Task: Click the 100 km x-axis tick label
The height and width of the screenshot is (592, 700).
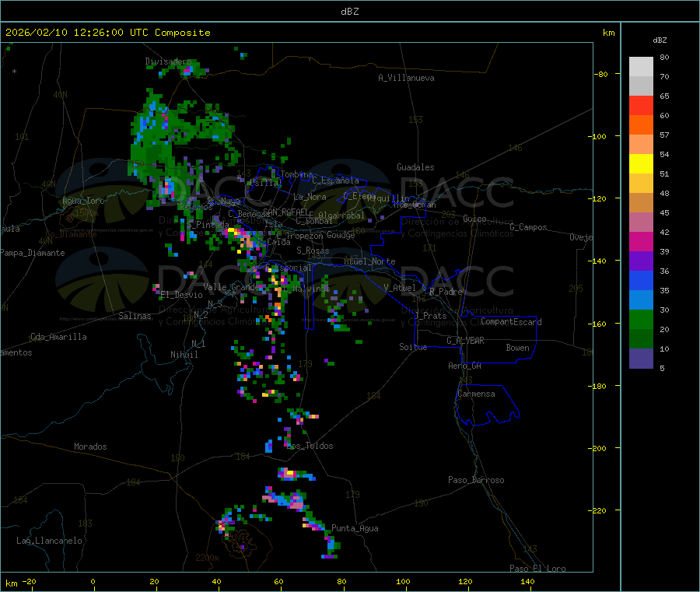Action: pyautogui.click(x=403, y=581)
